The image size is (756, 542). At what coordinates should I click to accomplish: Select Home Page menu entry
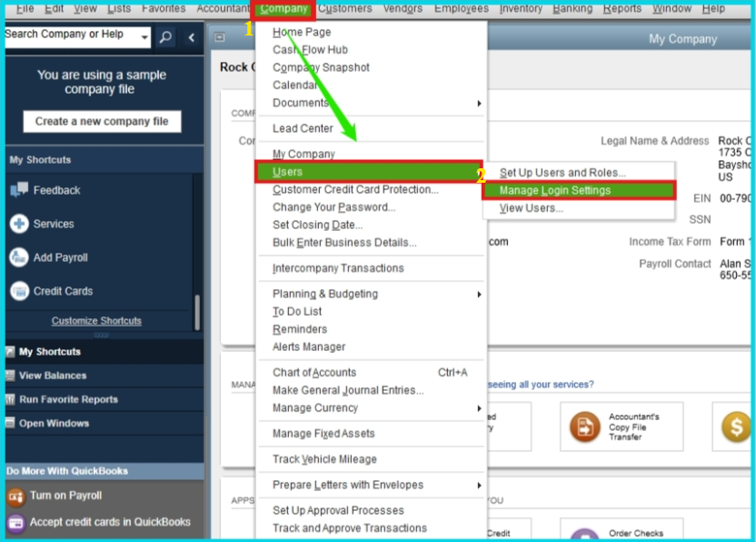pos(302,32)
